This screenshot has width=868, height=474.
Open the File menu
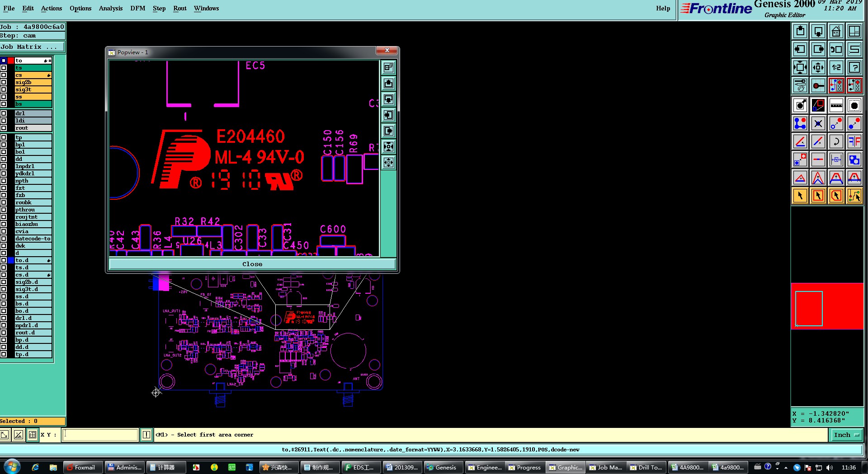coord(9,8)
